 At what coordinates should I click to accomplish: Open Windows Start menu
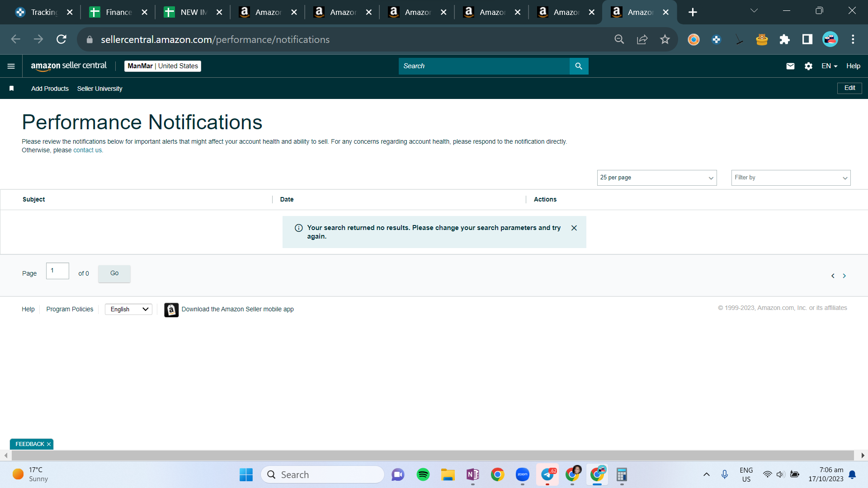click(246, 474)
